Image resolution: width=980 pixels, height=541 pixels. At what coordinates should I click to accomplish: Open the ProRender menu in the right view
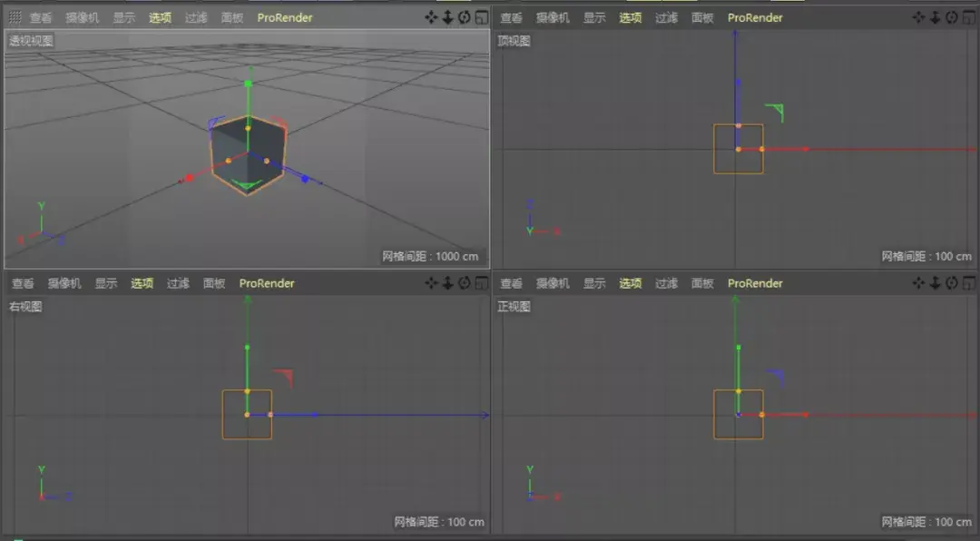click(266, 283)
